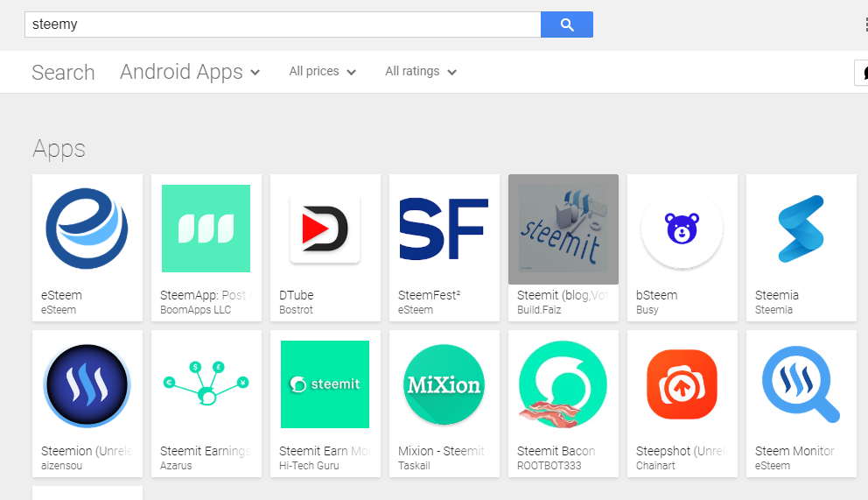
Task: Open the SteemApp green icon
Action: [206, 229]
